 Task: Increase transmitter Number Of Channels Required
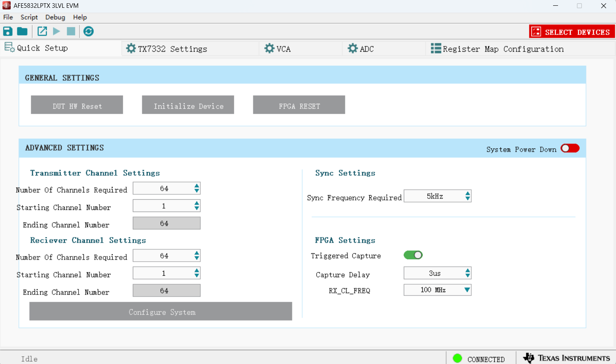point(197,186)
